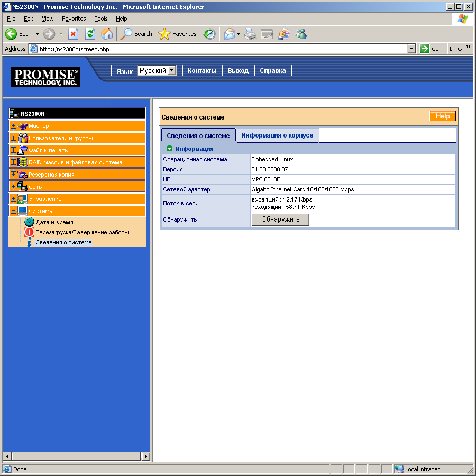Screen dimensions: 476x476
Task: Click the Управление icon
Action: click(22, 198)
